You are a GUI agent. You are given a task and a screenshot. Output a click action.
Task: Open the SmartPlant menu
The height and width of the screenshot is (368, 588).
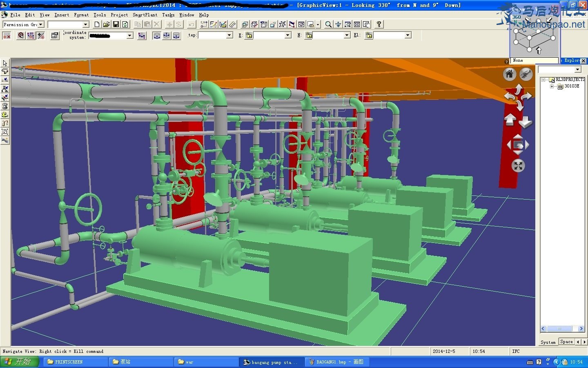(x=145, y=15)
